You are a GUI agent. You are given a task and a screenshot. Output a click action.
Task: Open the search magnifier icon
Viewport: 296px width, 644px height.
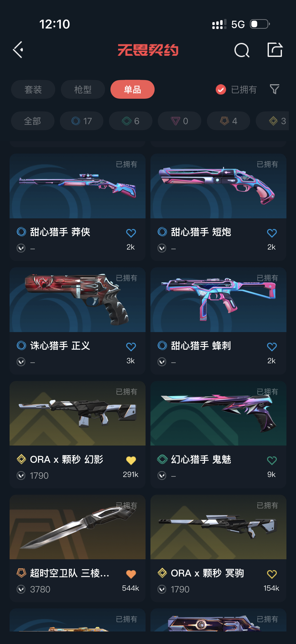[x=242, y=50]
